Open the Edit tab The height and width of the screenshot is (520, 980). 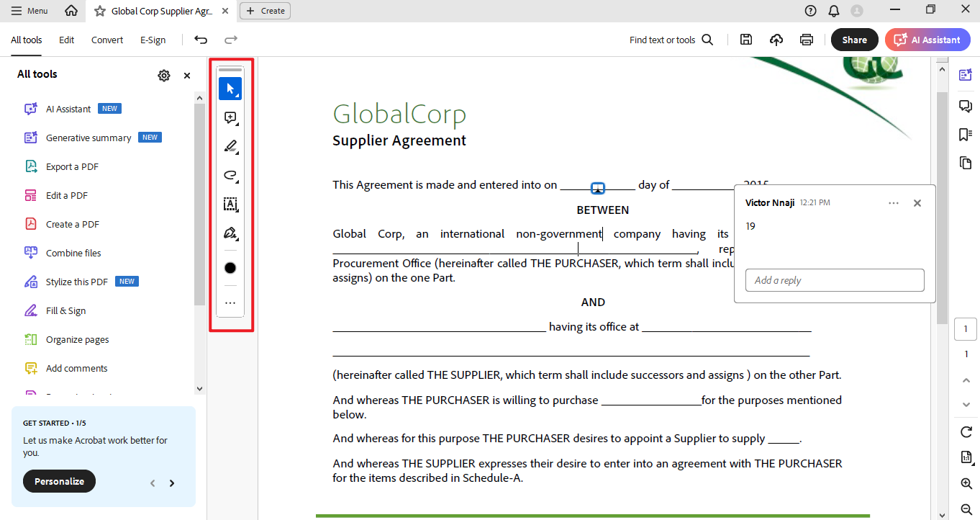pyautogui.click(x=67, y=40)
